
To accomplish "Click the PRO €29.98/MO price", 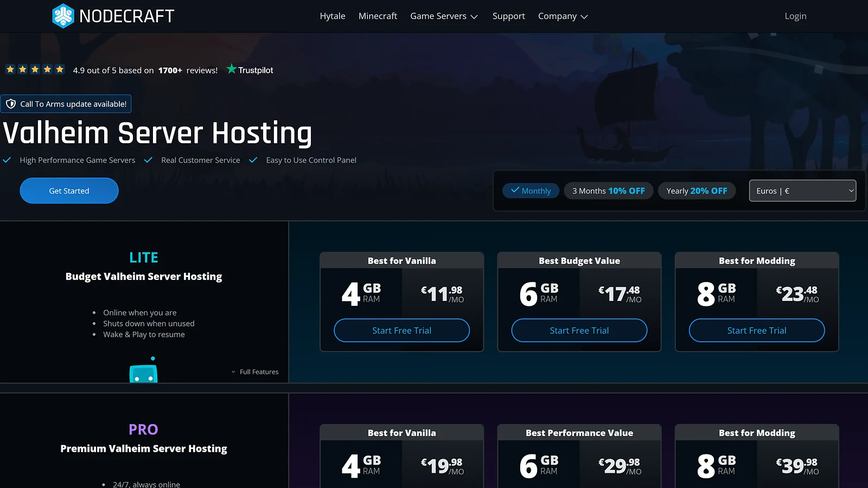I will pyautogui.click(x=620, y=466).
